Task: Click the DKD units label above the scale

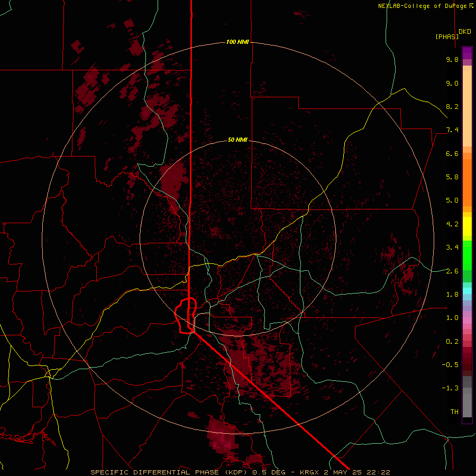Action: [465, 32]
